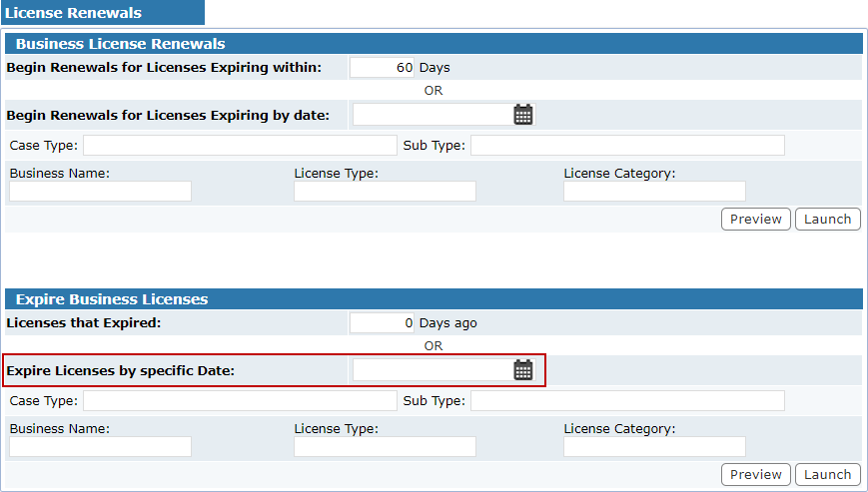Click License Category field in Business License Renewals
Screen dimensions: 868x492
pos(654,192)
